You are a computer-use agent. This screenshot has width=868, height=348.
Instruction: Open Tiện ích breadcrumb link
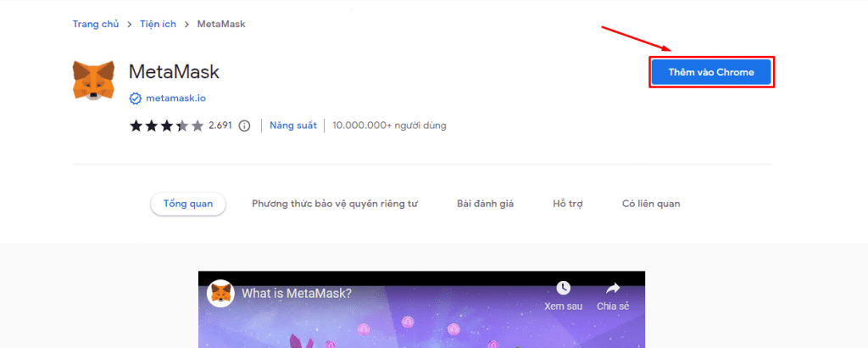[158, 25]
